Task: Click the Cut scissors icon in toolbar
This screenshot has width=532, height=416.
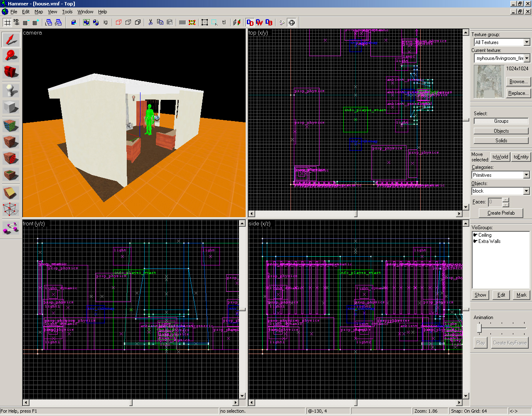Action: coord(150,22)
